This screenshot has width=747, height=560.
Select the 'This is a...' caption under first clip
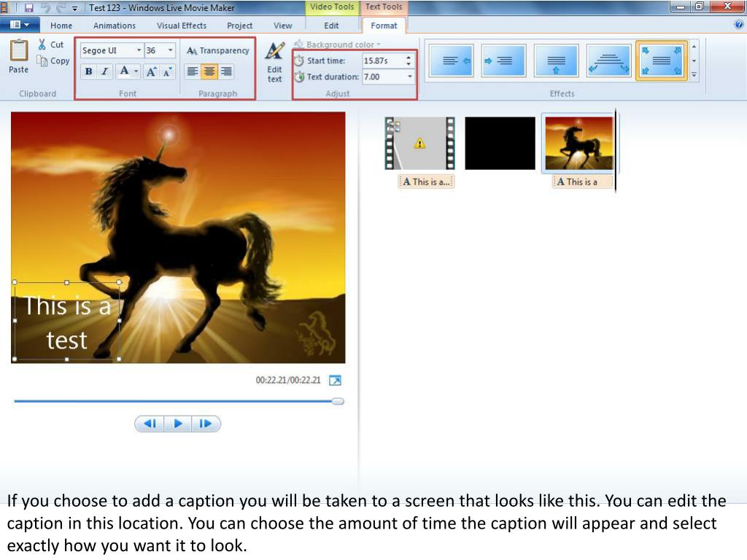coord(426,182)
